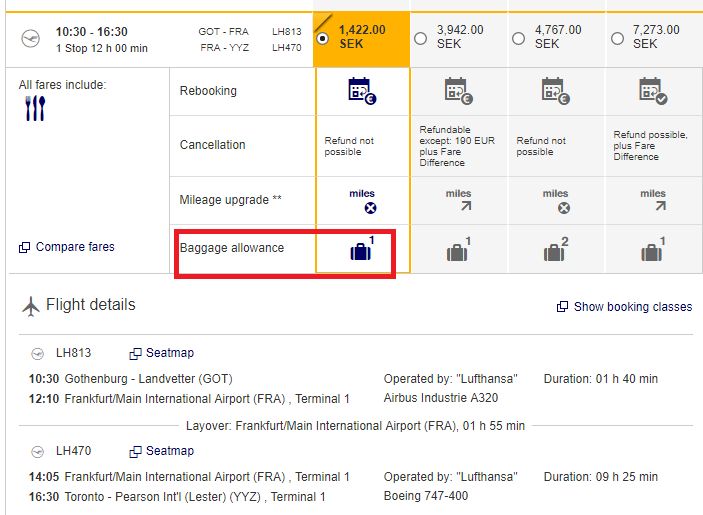
Task: Click the rebooking calendar icon in the 1,422.00 fare column
Action: point(362,91)
